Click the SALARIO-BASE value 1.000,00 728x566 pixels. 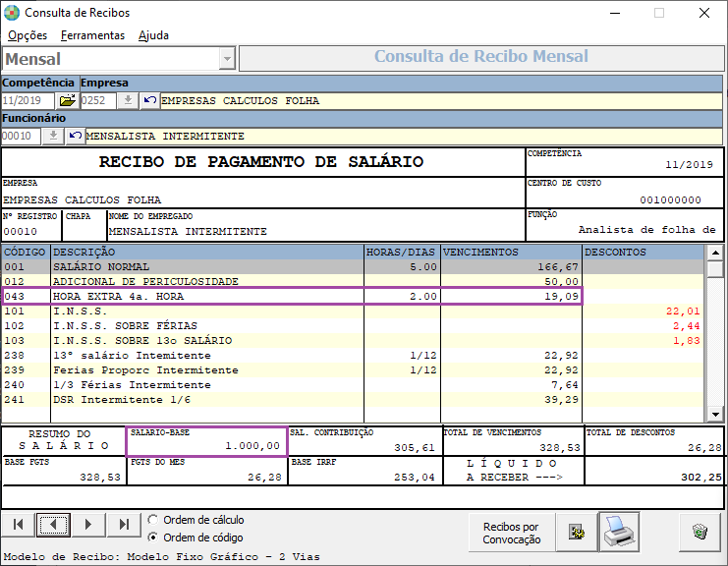[x=252, y=446]
